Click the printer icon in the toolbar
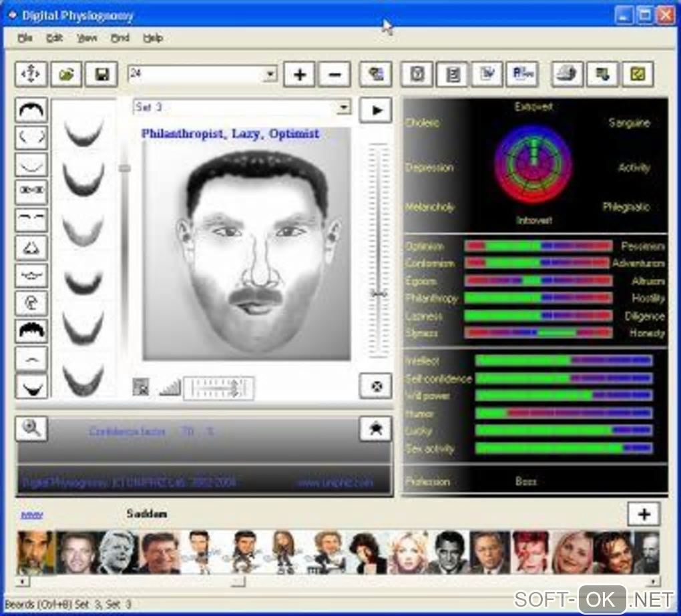This screenshot has height=616, width=681. 567,74
